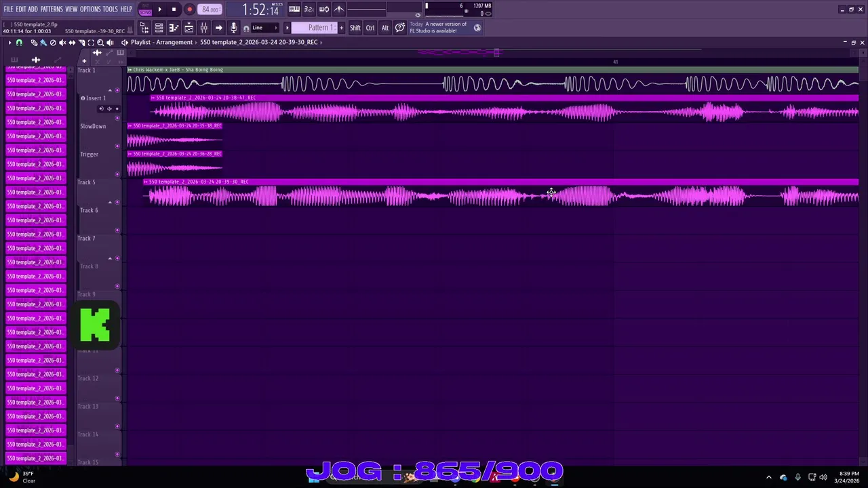Click the Alt modifier button

tap(385, 28)
